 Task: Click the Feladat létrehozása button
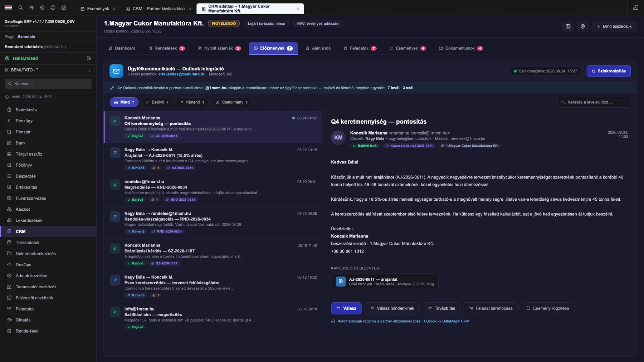tap(491, 308)
